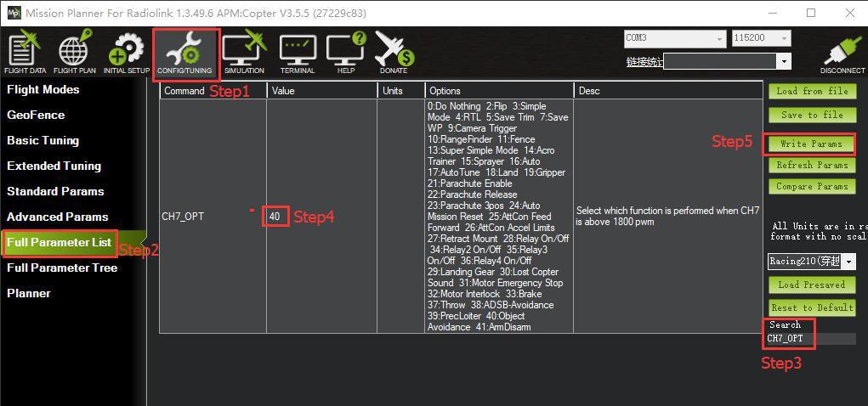Launch the Terminal icon
Image resolution: width=868 pixels, height=406 pixels.
298,53
